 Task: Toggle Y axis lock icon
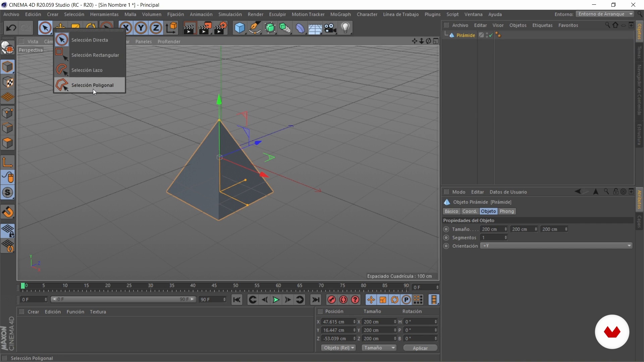[x=141, y=28]
